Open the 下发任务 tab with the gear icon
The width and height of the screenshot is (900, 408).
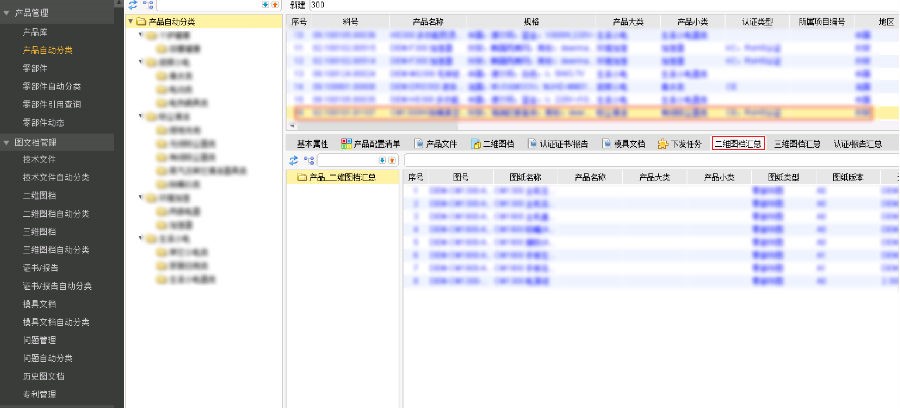point(682,144)
